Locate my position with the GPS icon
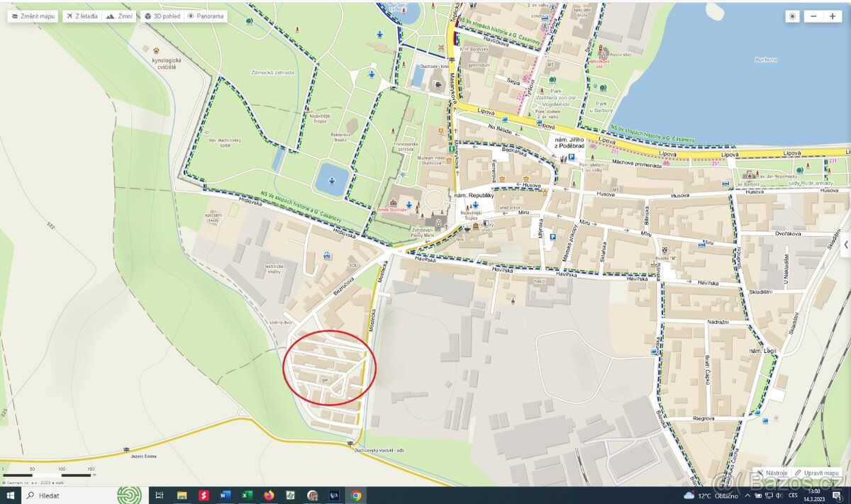This screenshot has height=504, width=851. click(x=792, y=16)
